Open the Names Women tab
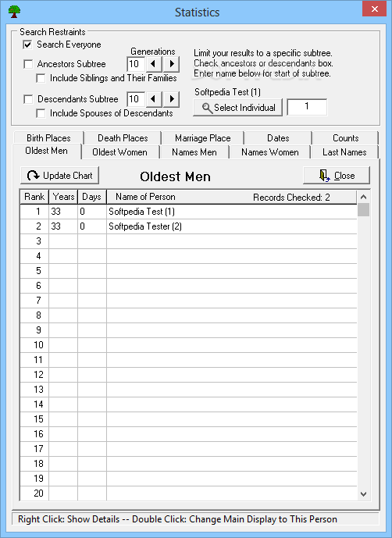The image size is (392, 538). [x=270, y=152]
